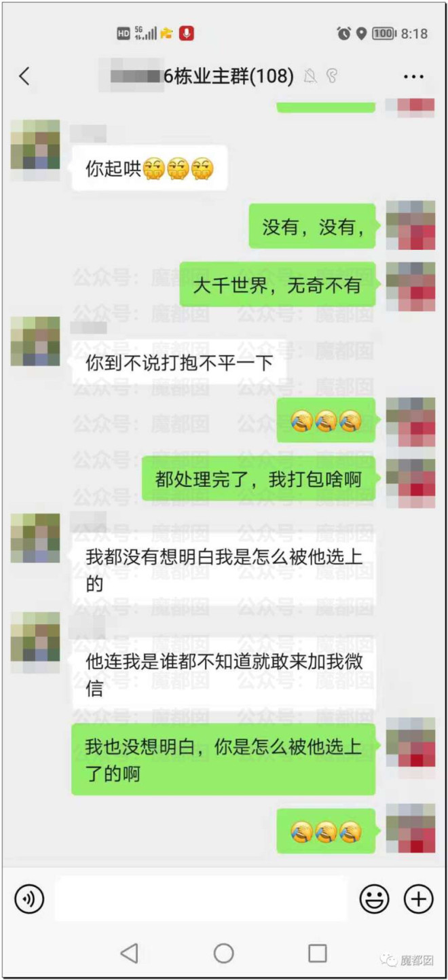Screen dimensions: 448x980
Task: Tap the green bubble 大千世界，无奇不有
Action: (x=278, y=285)
